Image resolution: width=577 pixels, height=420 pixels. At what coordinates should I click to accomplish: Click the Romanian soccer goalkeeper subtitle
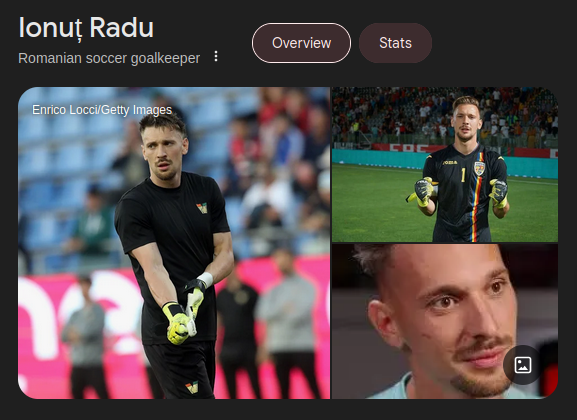pyautogui.click(x=109, y=58)
